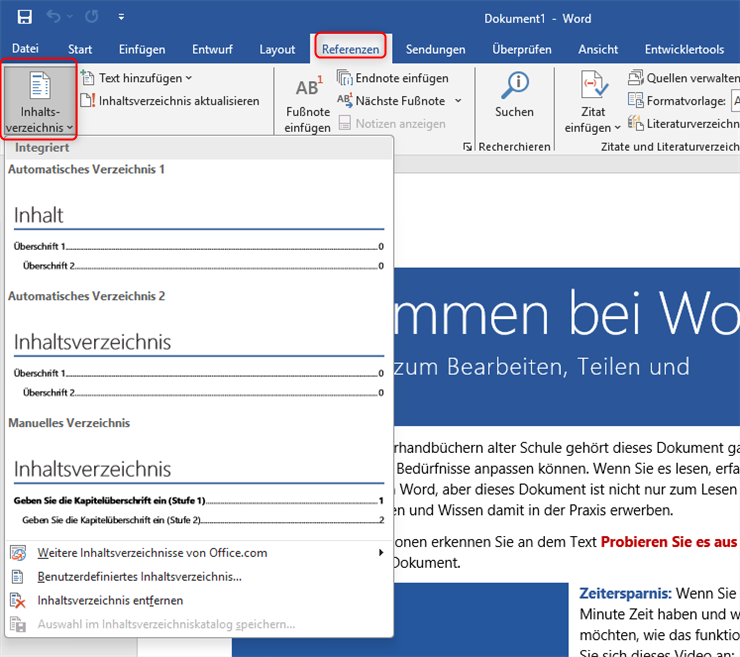Click the Formatvorlage icon

point(636,101)
